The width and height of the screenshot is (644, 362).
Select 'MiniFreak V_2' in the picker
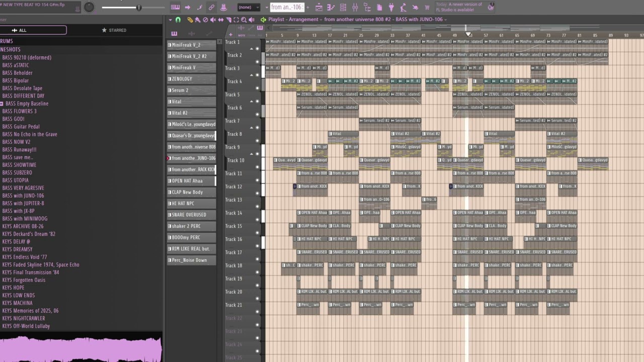point(192,45)
